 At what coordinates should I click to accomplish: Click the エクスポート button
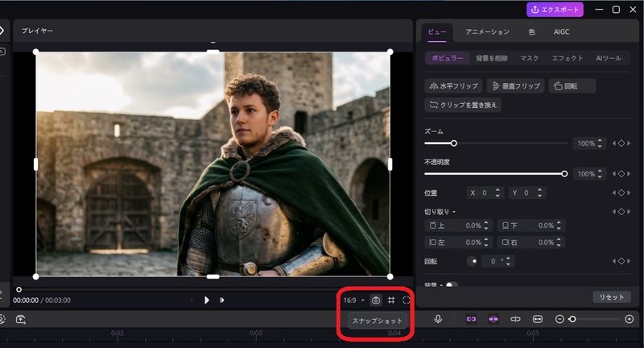click(x=555, y=10)
